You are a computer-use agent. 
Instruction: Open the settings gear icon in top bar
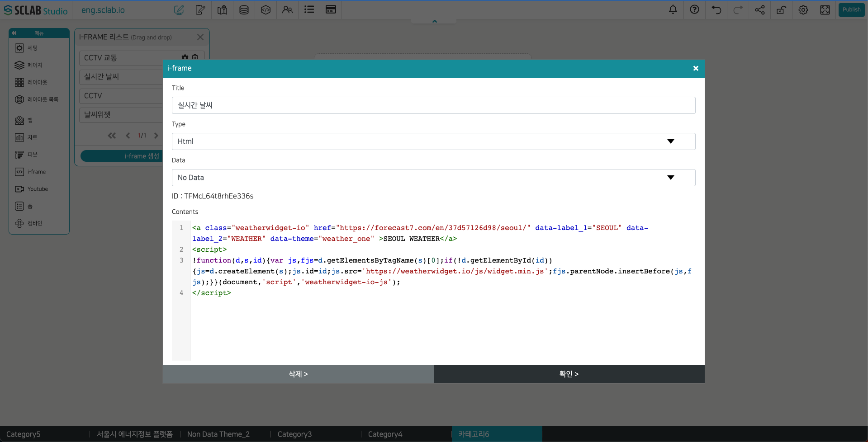pos(803,9)
